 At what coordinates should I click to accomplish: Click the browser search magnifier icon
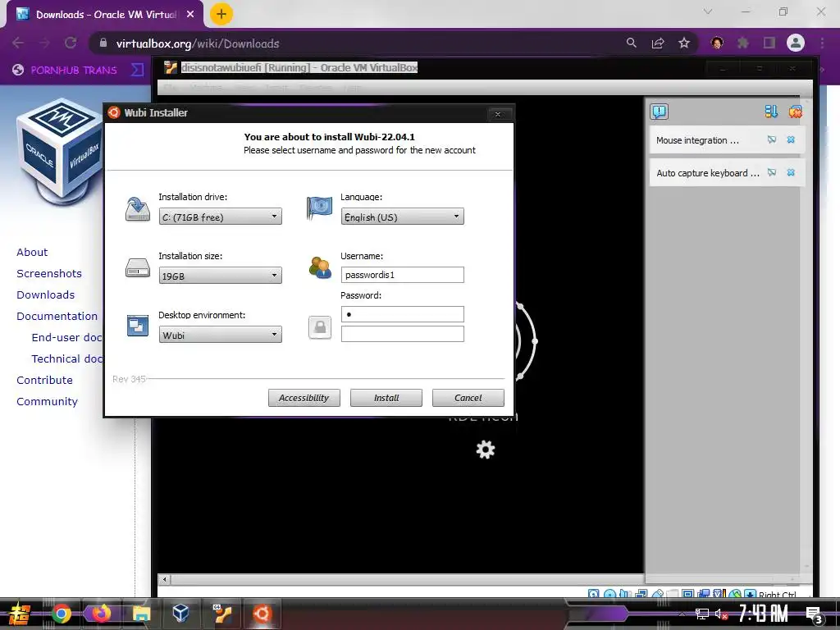[x=632, y=43]
